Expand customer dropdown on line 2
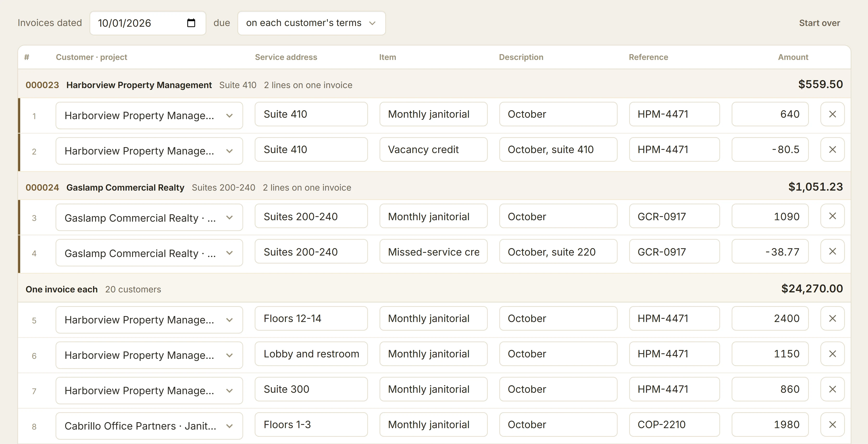Image resolution: width=868 pixels, height=444 pixels. (x=149, y=151)
